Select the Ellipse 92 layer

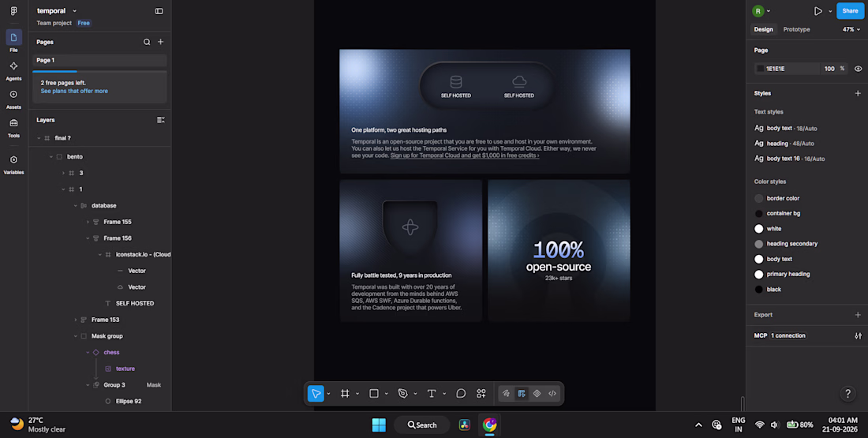coord(129,401)
